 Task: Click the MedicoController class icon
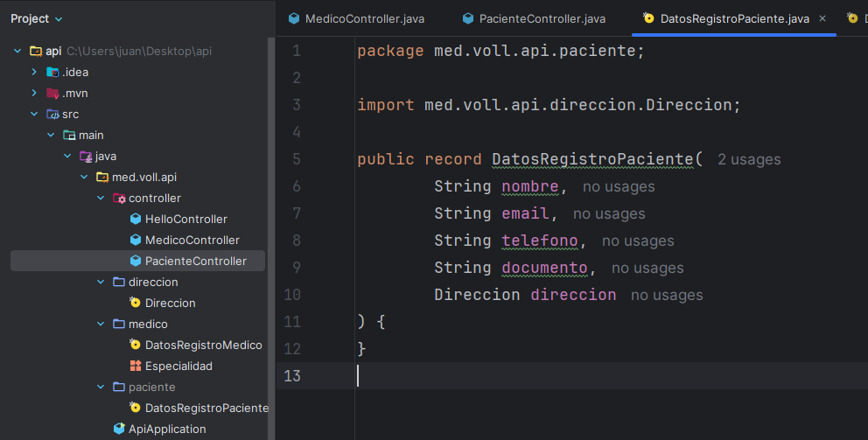136,240
